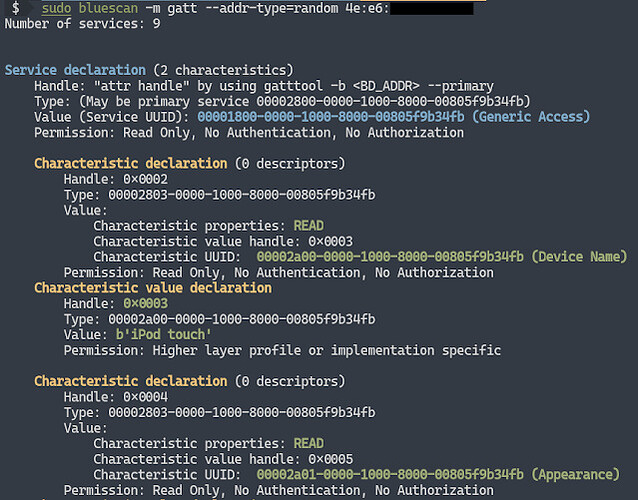Image resolution: width=638 pixels, height=500 pixels.
Task: Select the "(Appearance)" characteristic UUID
Action: coord(438,475)
